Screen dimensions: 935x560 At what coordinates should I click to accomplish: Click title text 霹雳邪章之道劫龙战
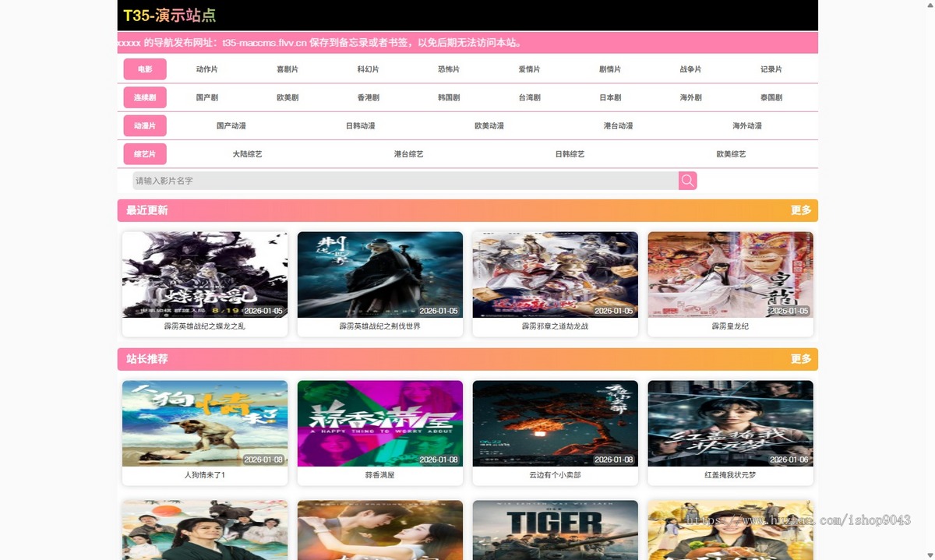tap(556, 326)
